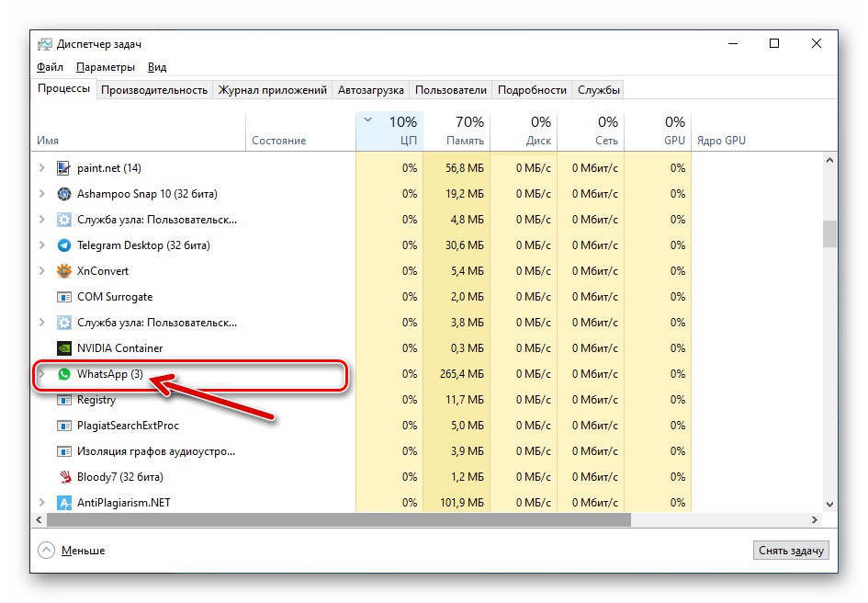Select the Bloody7 red hand icon
Viewport: 868px width, 603px height.
62,477
